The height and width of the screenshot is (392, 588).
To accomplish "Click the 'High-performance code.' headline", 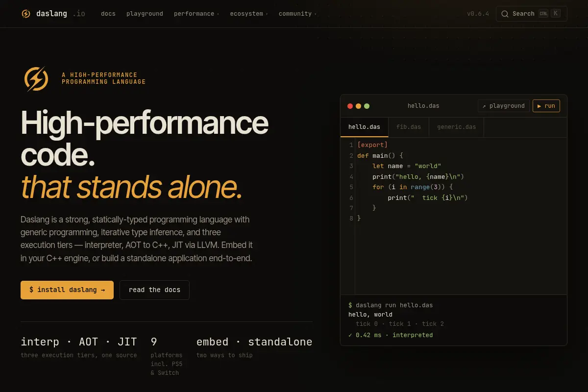I will pyautogui.click(x=145, y=139).
